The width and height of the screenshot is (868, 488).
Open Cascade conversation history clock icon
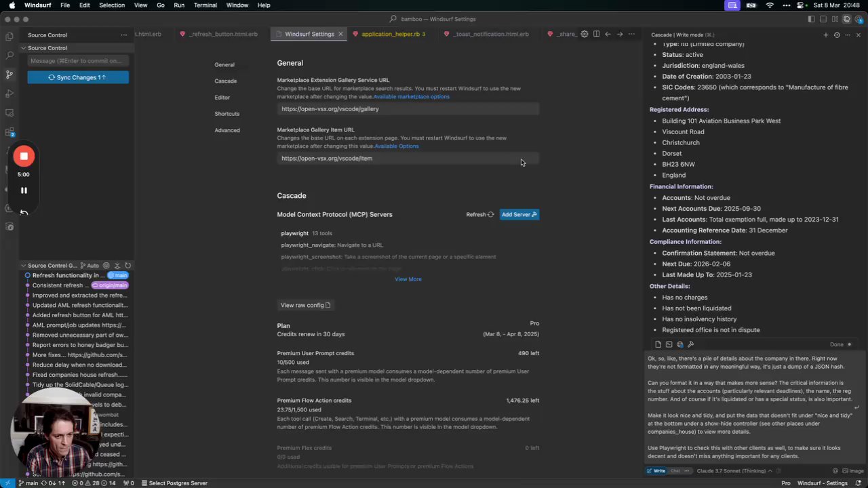[x=837, y=35]
